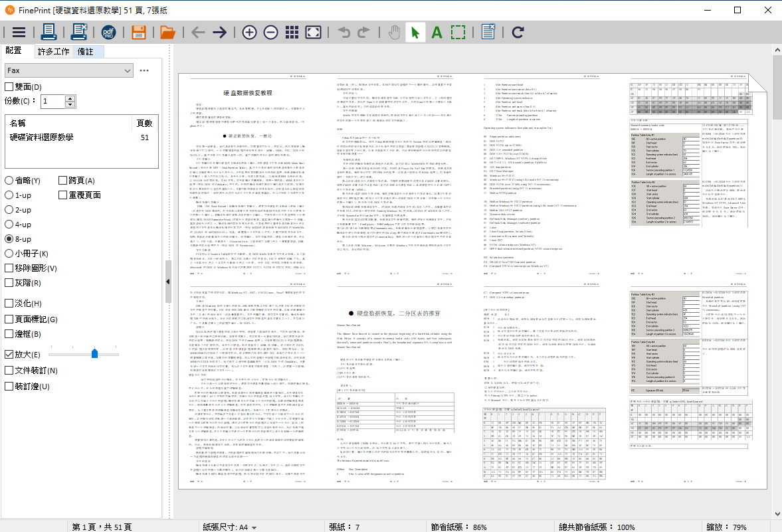Click the vertical scrollbar up arrow
Viewport: 782px width, 532px height.
(777, 50)
